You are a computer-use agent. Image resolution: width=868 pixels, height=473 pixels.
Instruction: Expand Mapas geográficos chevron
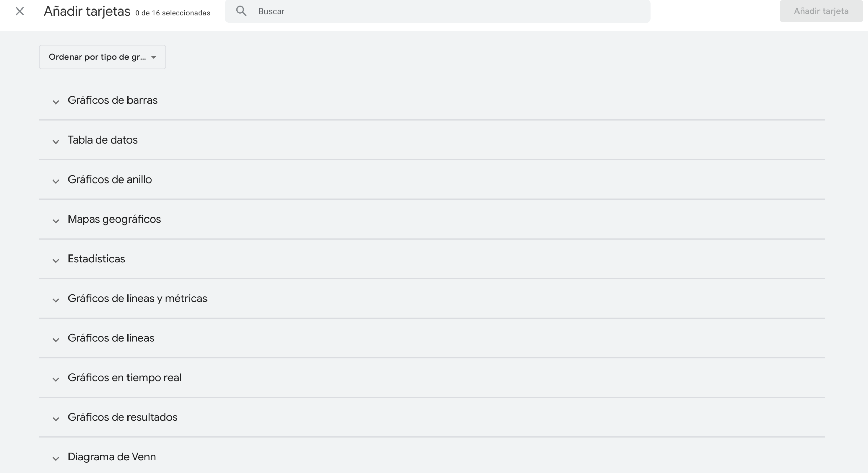[56, 221]
